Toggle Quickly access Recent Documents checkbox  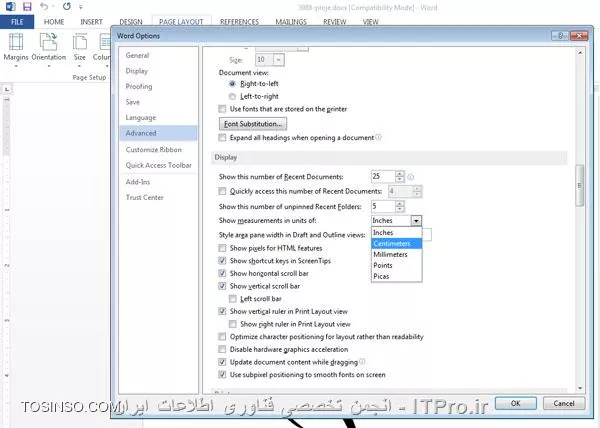(222, 191)
